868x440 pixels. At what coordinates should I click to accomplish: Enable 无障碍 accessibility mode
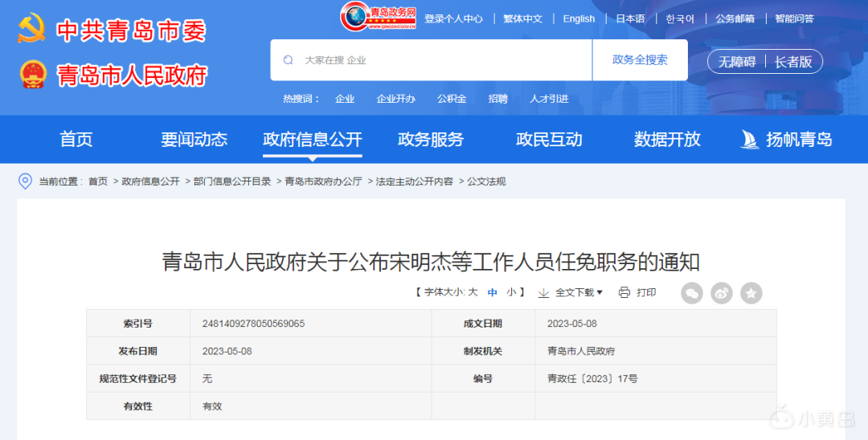tap(736, 62)
